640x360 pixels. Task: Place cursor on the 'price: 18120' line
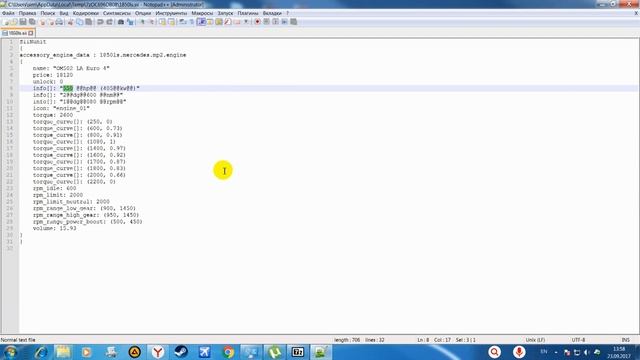coord(53,75)
